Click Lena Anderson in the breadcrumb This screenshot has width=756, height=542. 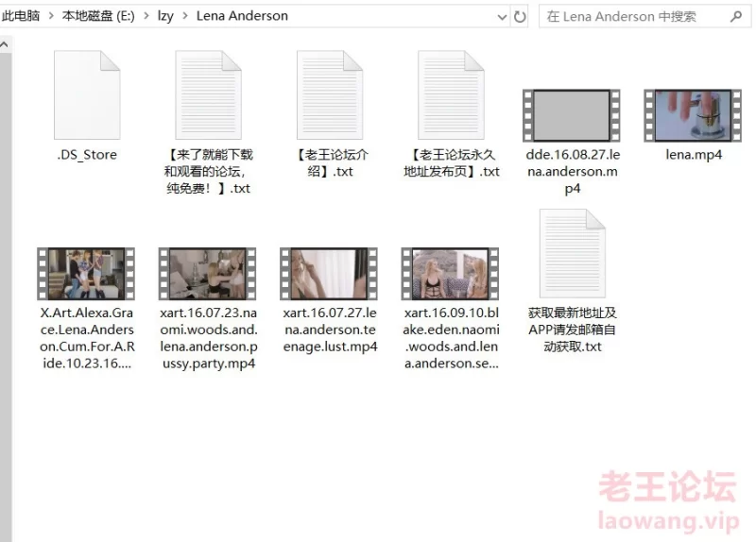[x=242, y=16]
